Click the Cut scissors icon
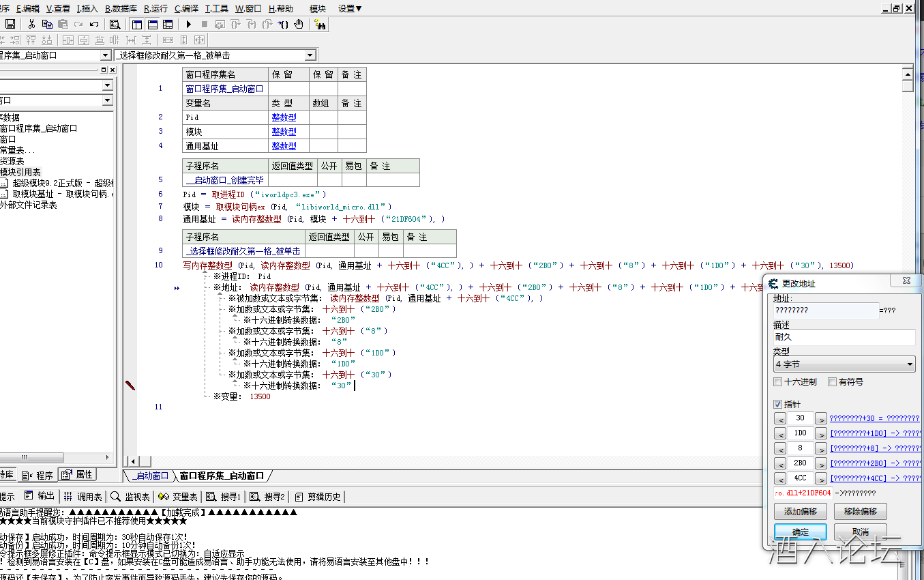 (x=31, y=24)
